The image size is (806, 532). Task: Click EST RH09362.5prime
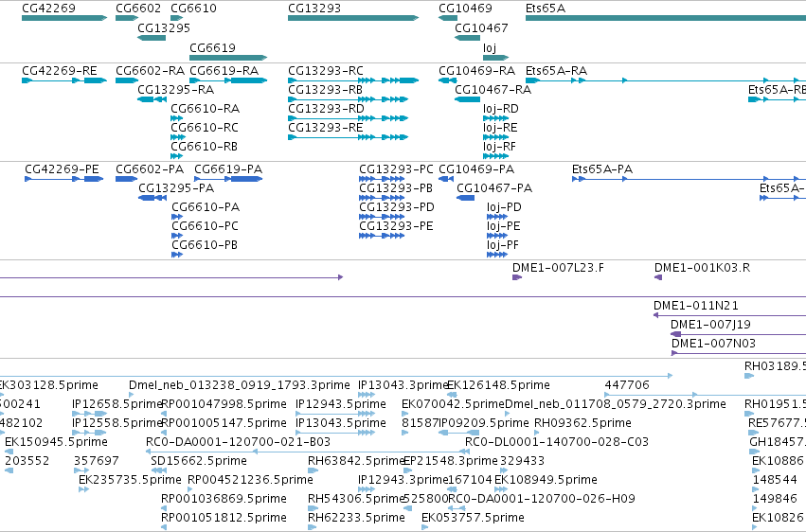click(582, 423)
